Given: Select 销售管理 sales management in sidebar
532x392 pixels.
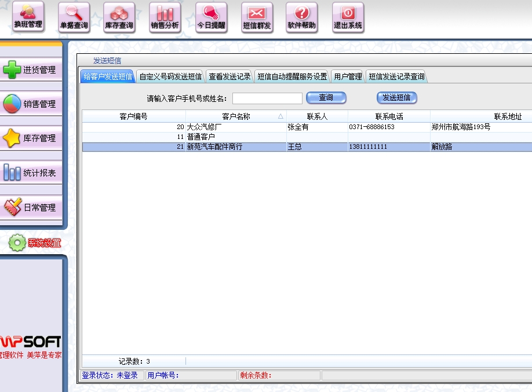Looking at the screenshot, I should click(31, 104).
